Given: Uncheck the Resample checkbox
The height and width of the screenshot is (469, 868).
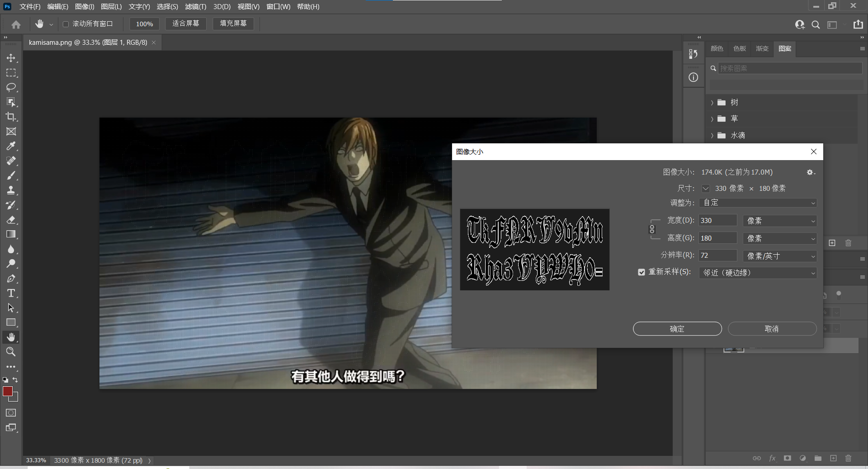Looking at the screenshot, I should click(x=642, y=272).
